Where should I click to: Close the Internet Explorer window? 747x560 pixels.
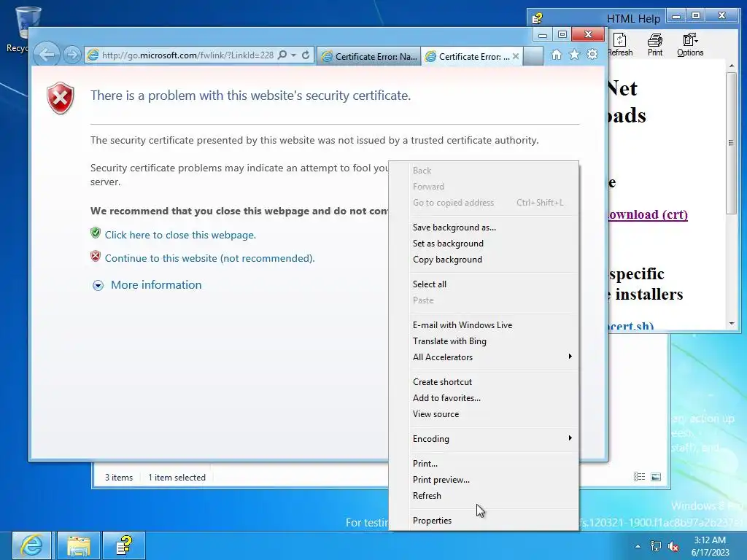[588, 34]
